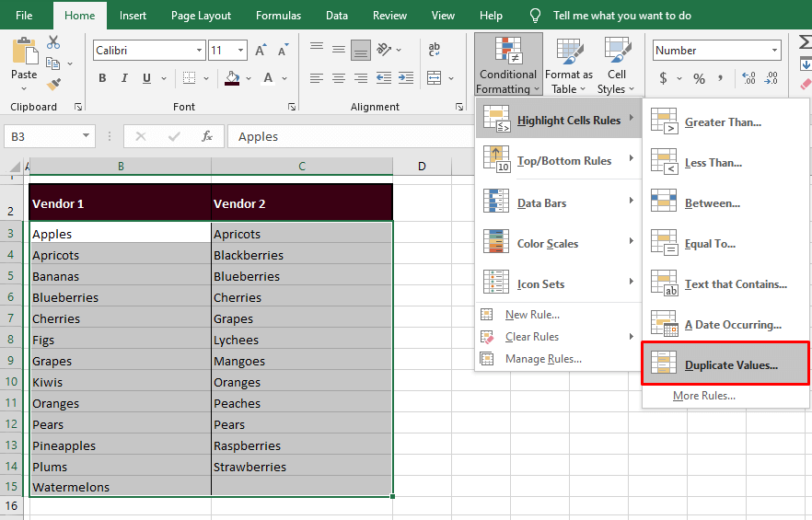Switch to the Insert tab
Screen dimensions: 812x520
point(133,16)
